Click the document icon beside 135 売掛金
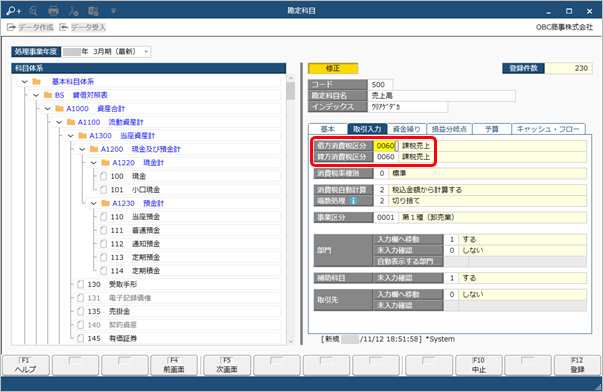This screenshot has width=603, height=392. pyautogui.click(x=80, y=311)
